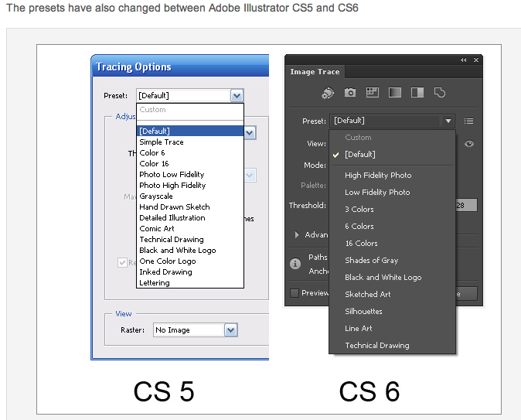Select Photo High Fidelity preset

pos(190,185)
